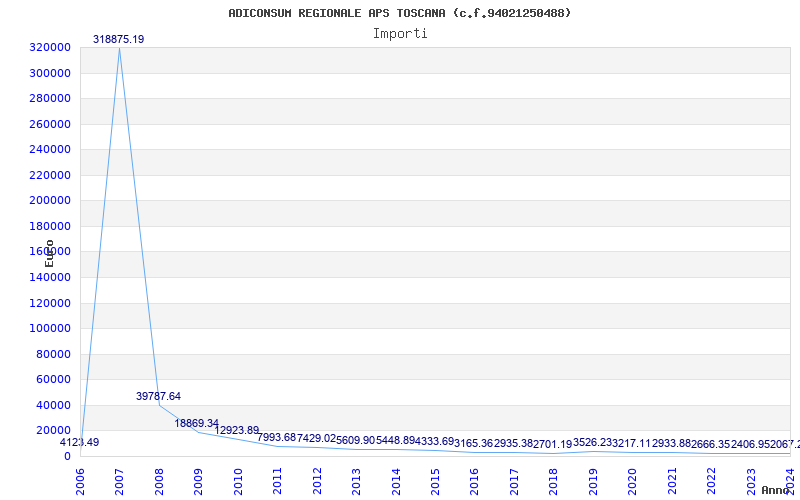Click the y-axis value 20000
Screen dimensions: 800x500
53,431
